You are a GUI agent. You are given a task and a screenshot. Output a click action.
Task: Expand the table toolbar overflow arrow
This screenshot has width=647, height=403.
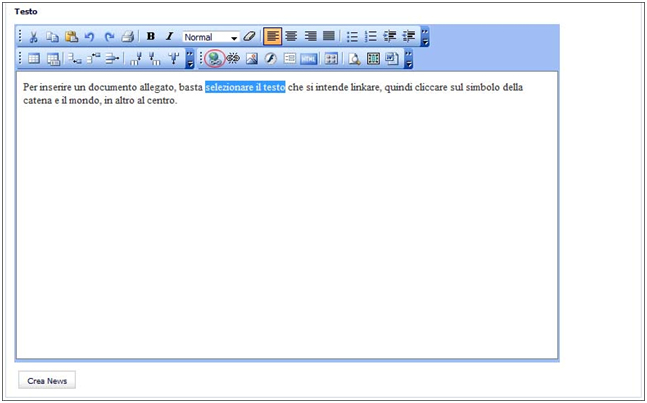189,59
